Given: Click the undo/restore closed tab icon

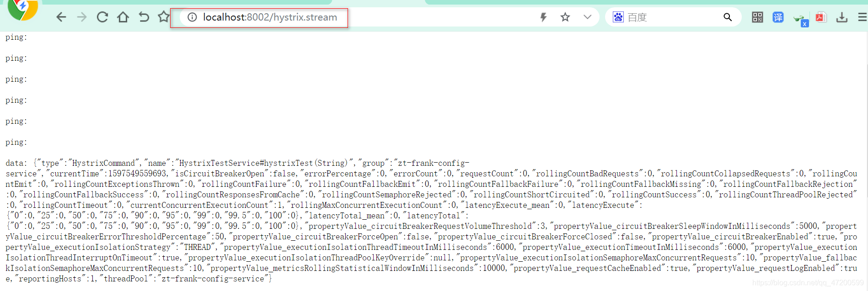Looking at the screenshot, I should (x=144, y=17).
